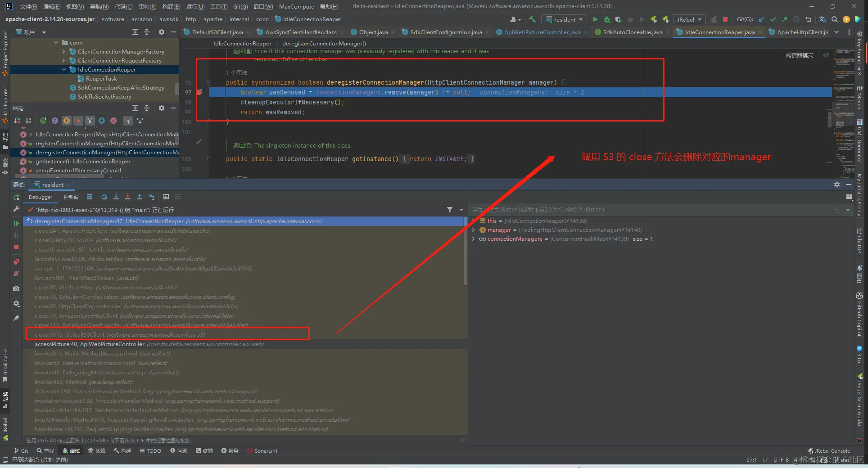Click the watch expression input field
This screenshot has width=868, height=468.
651,210
